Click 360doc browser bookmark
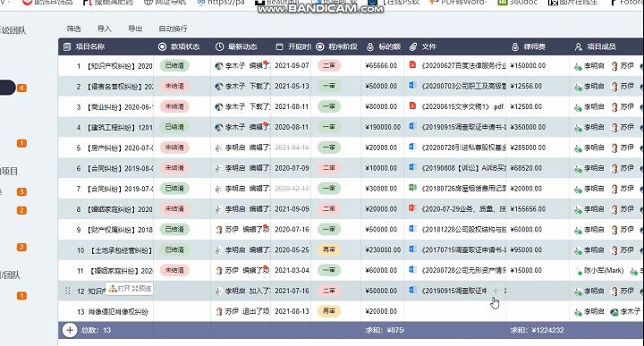 [x=518, y=3]
